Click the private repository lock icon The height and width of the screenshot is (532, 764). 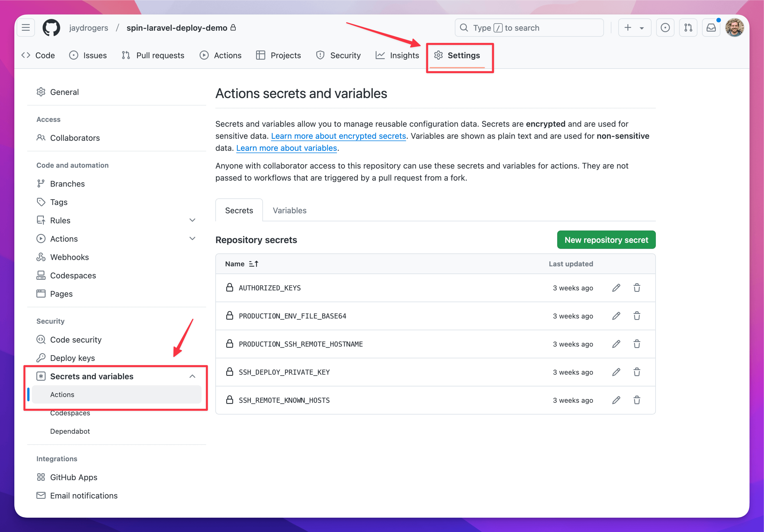coord(233,27)
